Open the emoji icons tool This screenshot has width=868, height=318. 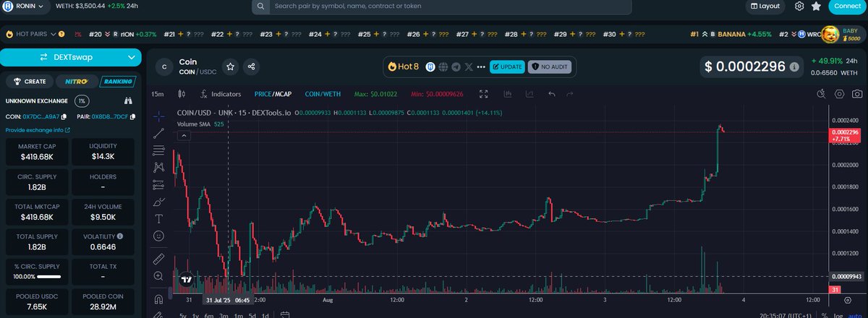tap(159, 236)
